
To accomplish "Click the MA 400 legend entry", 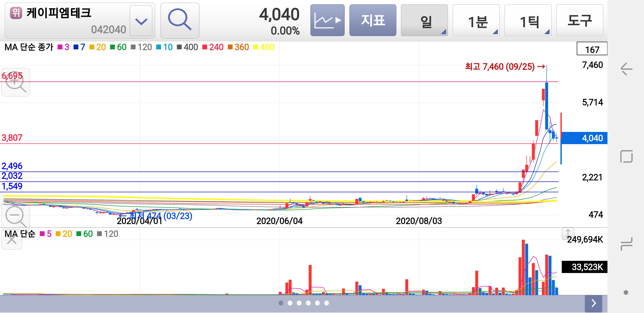I will pyautogui.click(x=188, y=47).
